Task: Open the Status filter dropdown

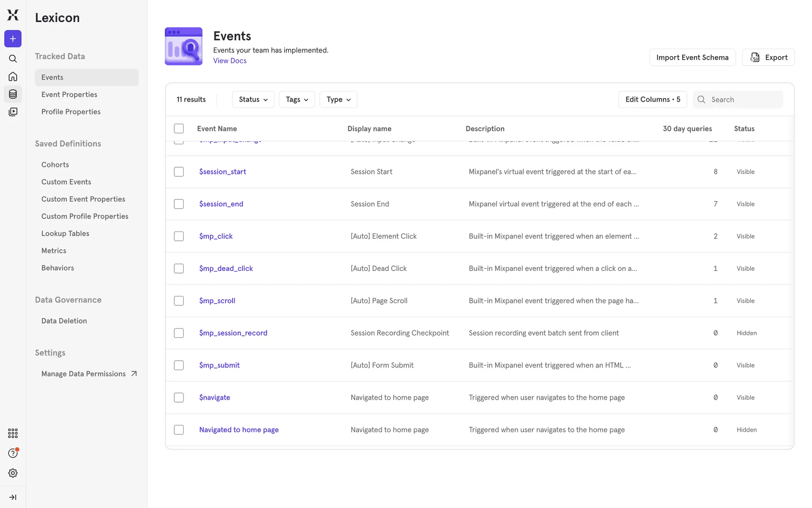Action: 253,99
